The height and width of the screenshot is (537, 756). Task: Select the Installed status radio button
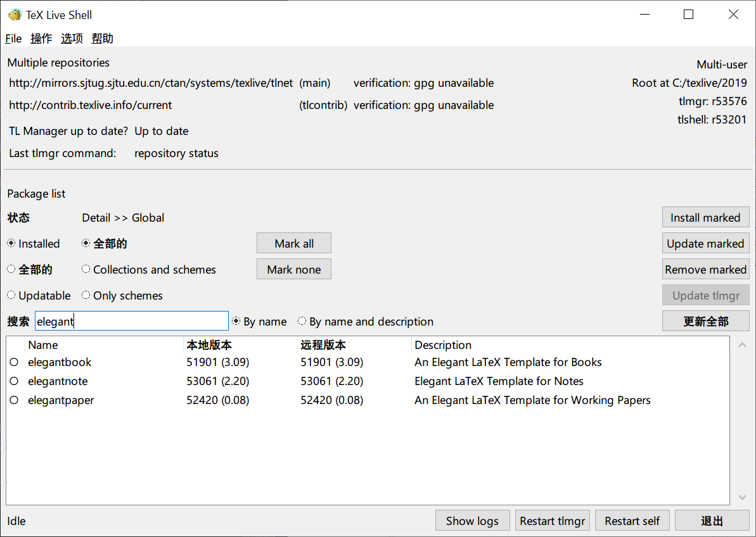pyautogui.click(x=11, y=244)
